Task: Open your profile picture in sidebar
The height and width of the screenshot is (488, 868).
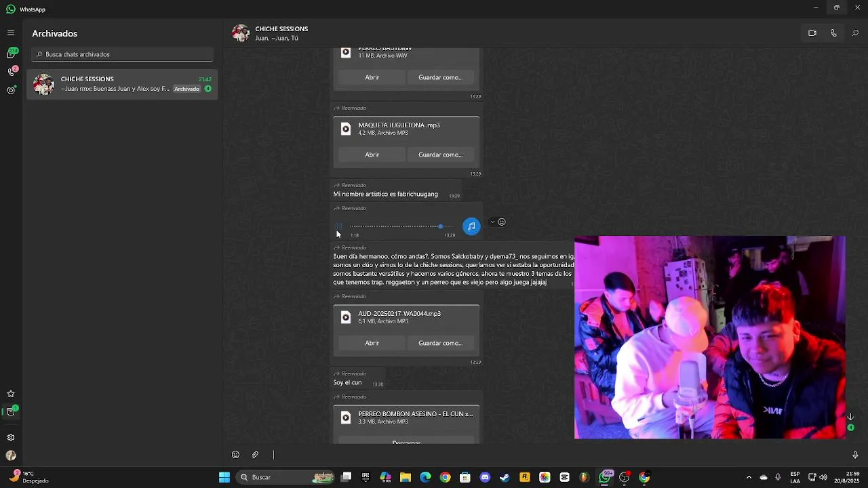Action: (x=11, y=456)
